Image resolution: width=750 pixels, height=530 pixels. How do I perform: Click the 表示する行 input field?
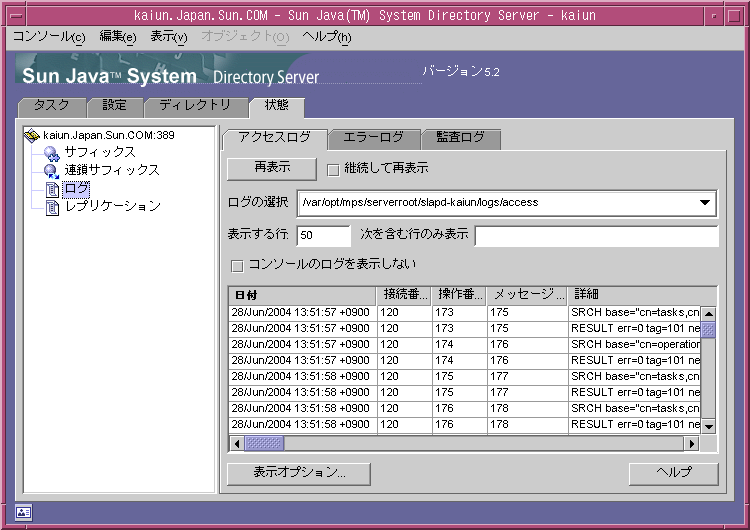(x=323, y=235)
